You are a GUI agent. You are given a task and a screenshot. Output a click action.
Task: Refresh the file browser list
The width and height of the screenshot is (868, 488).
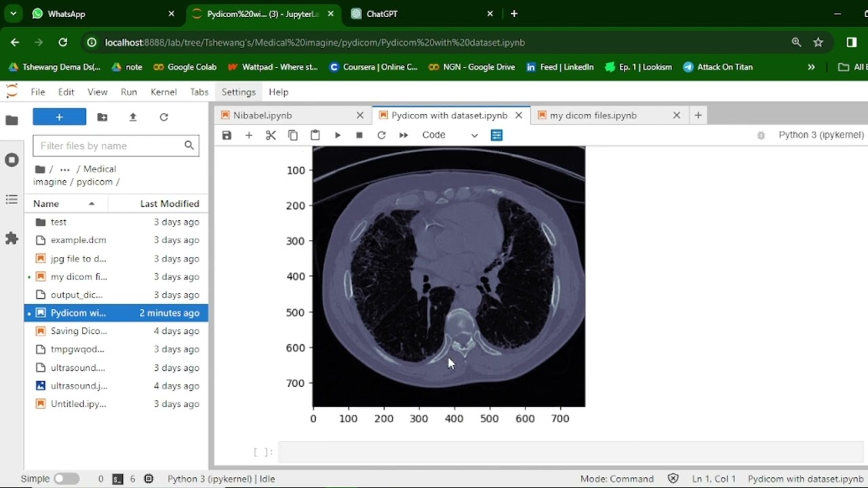tap(163, 117)
